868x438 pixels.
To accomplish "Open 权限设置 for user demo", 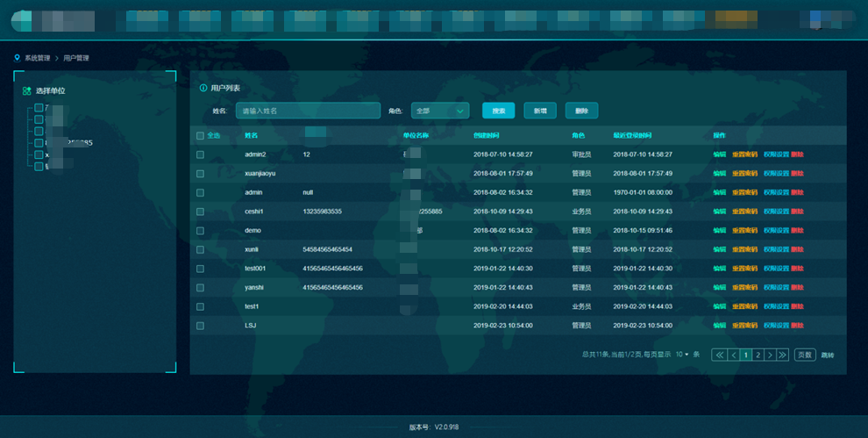I will pos(776,231).
